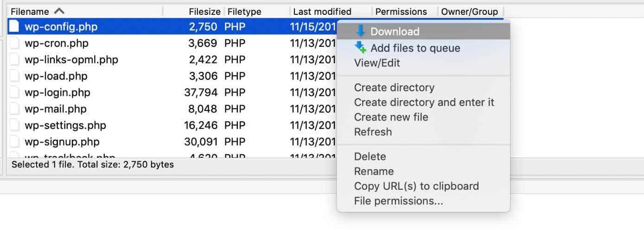The image size is (644, 230).
Task: Click the wp-cron.php file icon
Action: 15,44
